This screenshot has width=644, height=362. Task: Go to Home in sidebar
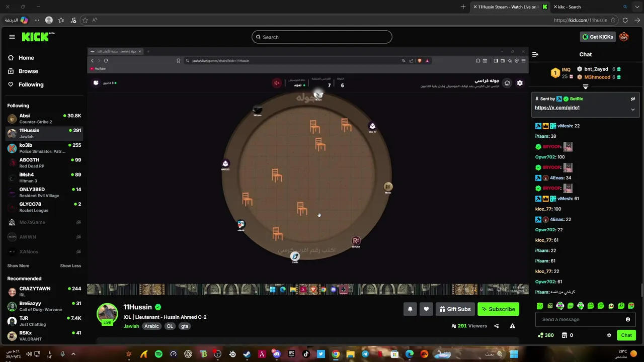[x=21, y=58]
